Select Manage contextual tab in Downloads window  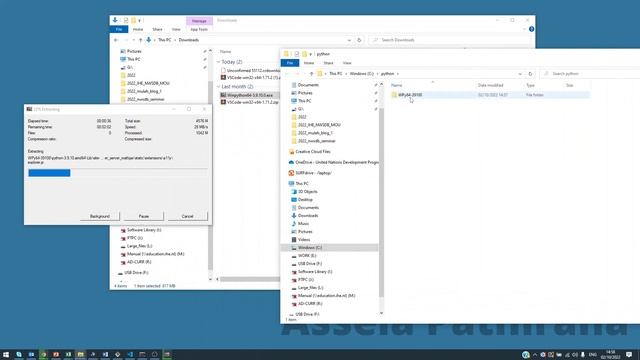[x=199, y=21]
